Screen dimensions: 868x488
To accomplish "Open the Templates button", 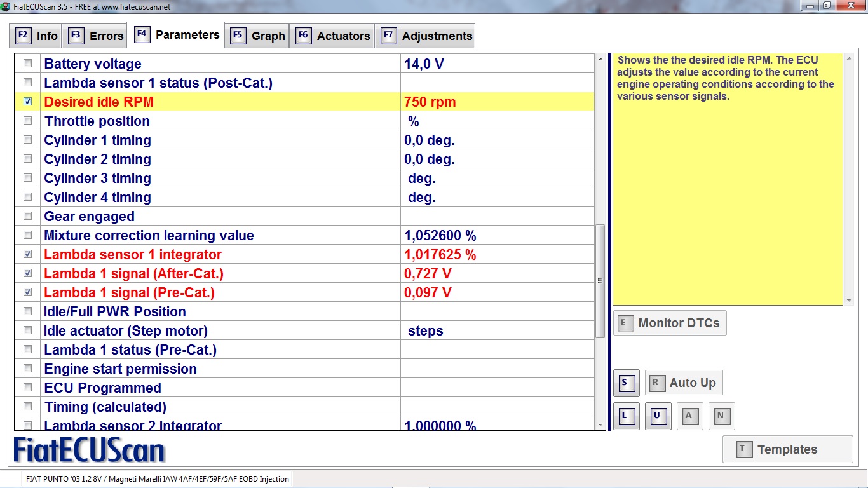I will [x=787, y=449].
